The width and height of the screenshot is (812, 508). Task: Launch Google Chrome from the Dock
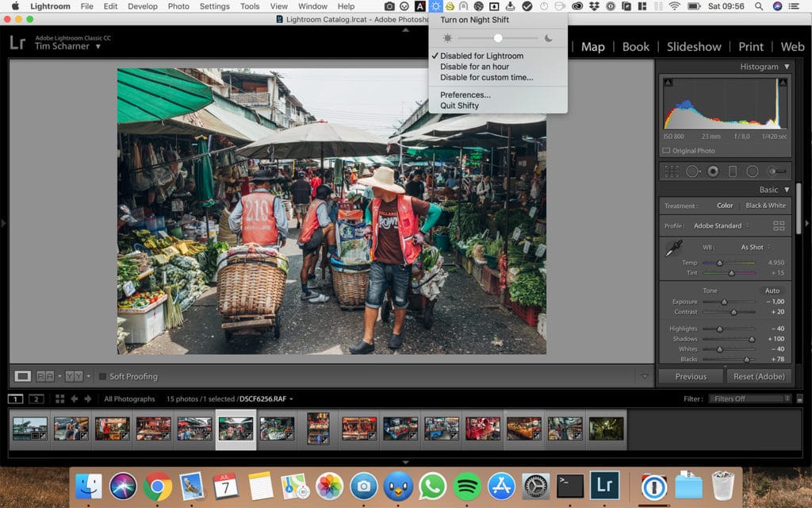158,487
